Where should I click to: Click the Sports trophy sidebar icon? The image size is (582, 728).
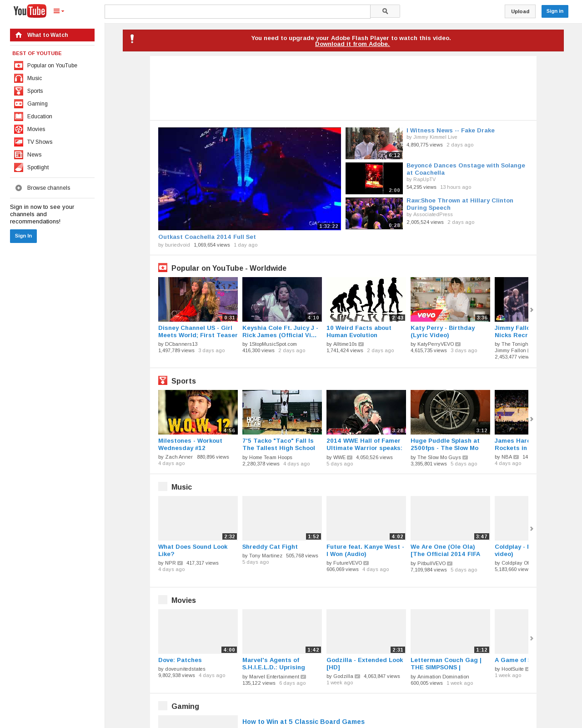click(19, 91)
